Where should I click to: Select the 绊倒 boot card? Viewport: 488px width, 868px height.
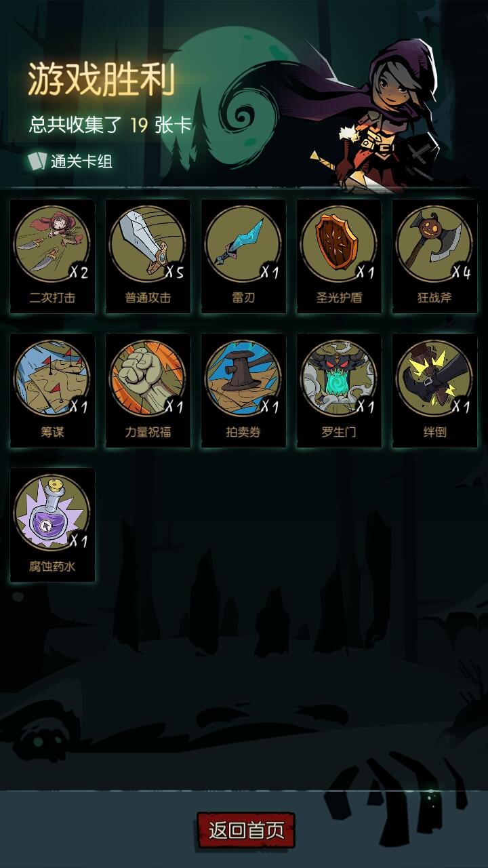coord(434,390)
